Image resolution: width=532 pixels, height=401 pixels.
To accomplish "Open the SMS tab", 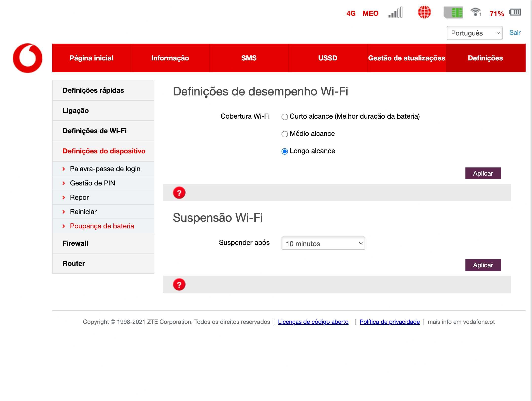I will point(249,58).
